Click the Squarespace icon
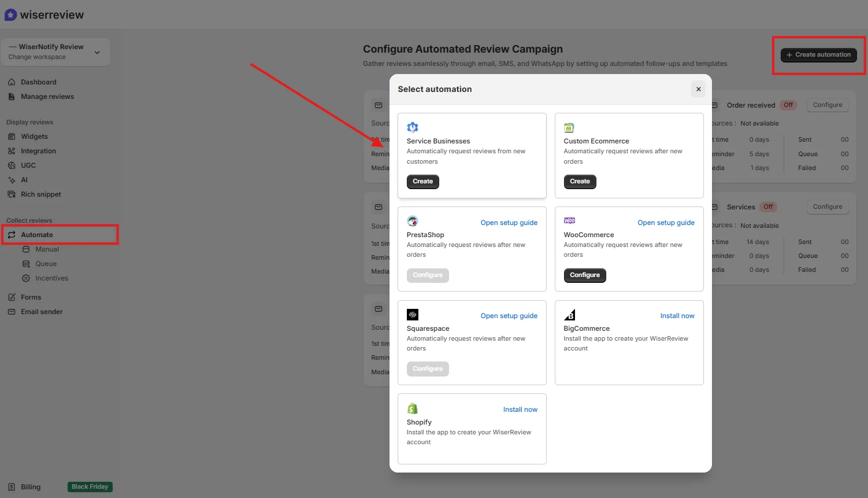This screenshot has height=498, width=868. tap(413, 314)
